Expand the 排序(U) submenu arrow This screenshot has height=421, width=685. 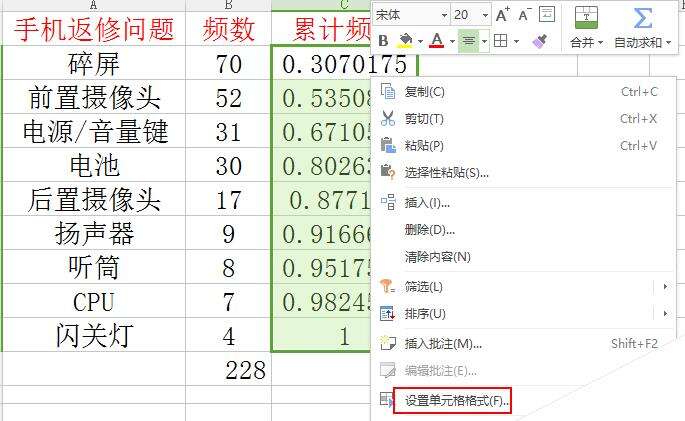665,313
